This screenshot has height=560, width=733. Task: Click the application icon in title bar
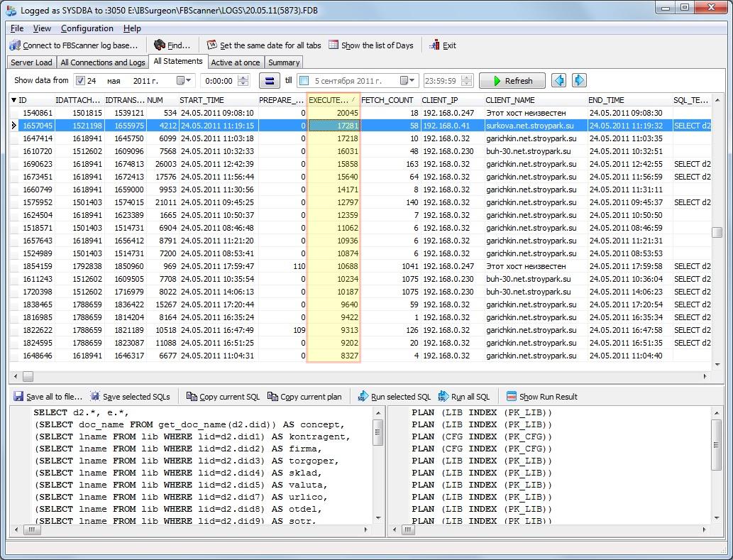[x=11, y=10]
